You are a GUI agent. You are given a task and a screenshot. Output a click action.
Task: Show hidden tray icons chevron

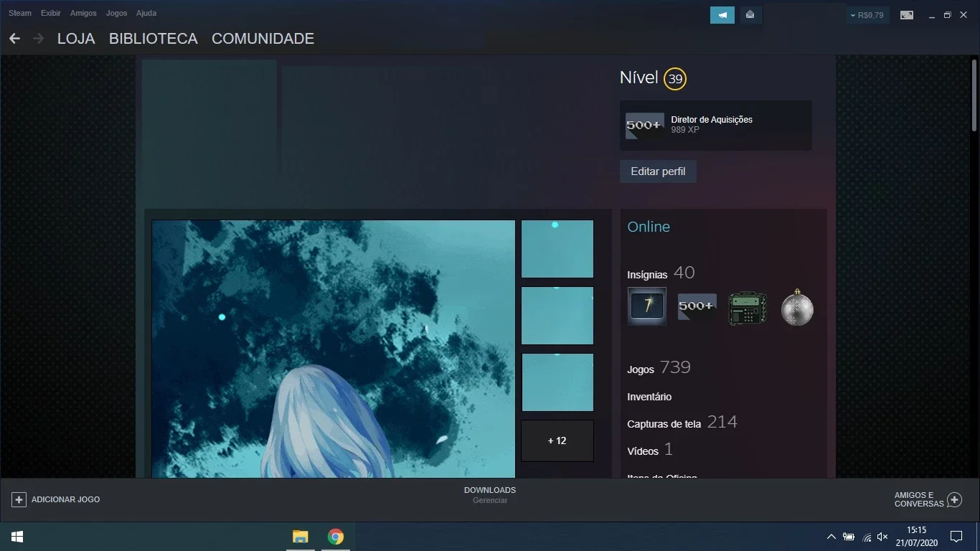coord(831,537)
